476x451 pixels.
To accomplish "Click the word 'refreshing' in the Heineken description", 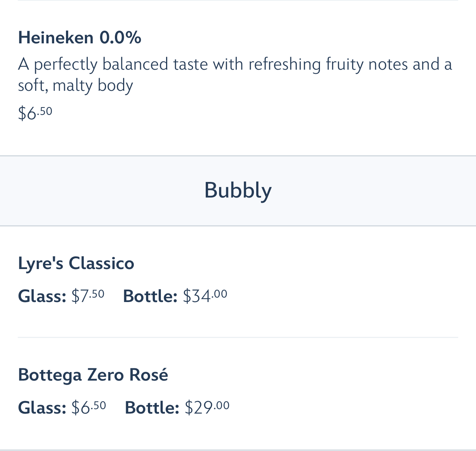I will (x=284, y=64).
